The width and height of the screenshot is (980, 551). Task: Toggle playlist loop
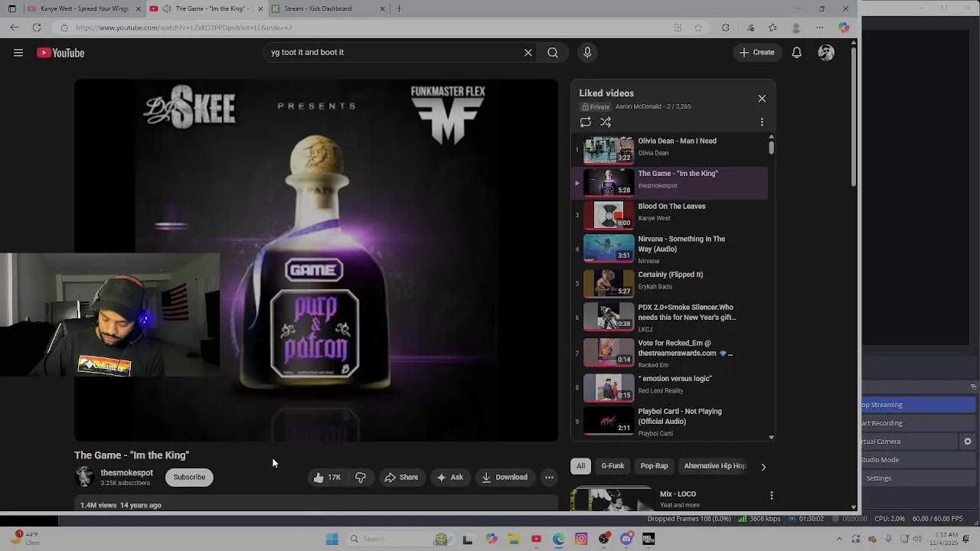pos(586,122)
